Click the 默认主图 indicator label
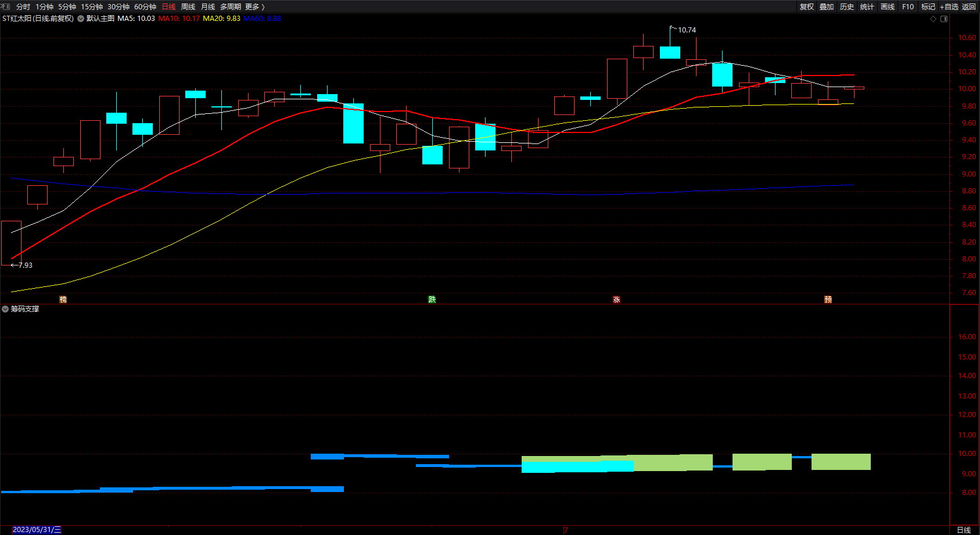980x535 pixels. tap(100, 19)
